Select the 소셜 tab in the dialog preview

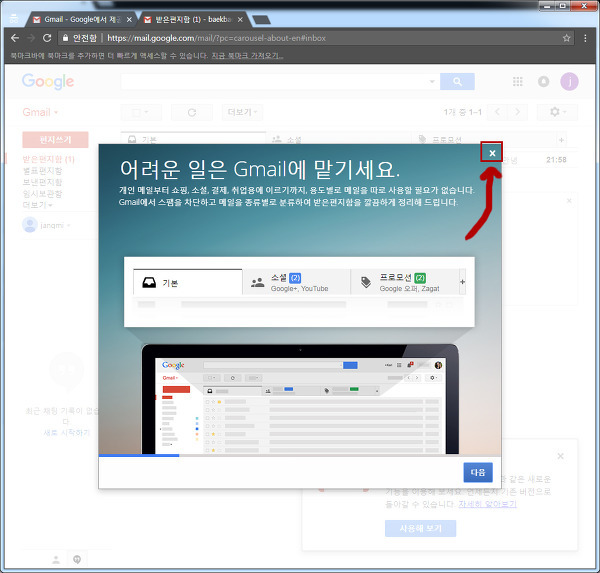click(x=296, y=282)
